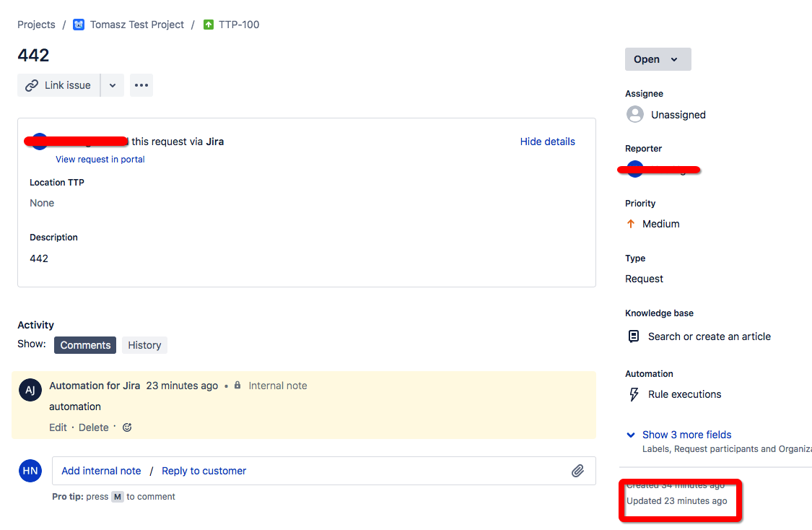The height and width of the screenshot is (530, 812).
Task: Click the comment box input field
Action: [323, 470]
